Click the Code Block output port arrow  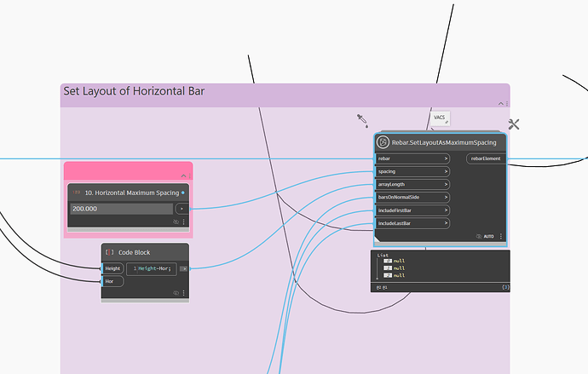(x=183, y=268)
